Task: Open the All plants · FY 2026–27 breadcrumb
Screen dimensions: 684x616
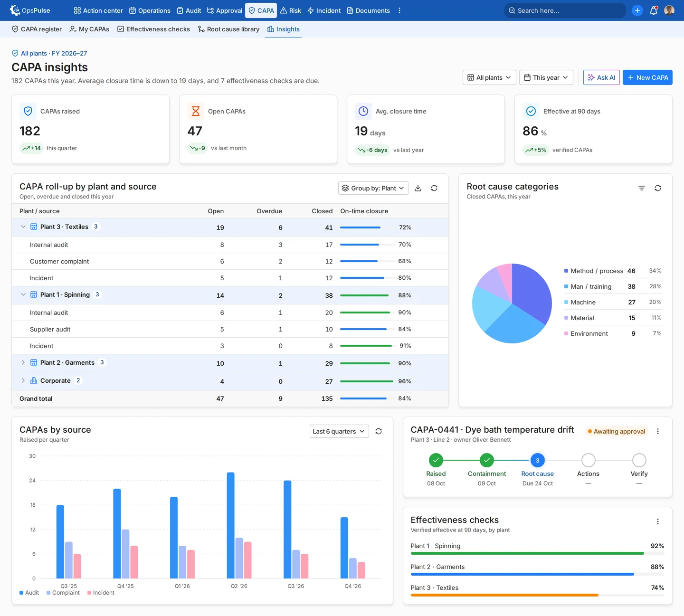Action: tap(49, 53)
